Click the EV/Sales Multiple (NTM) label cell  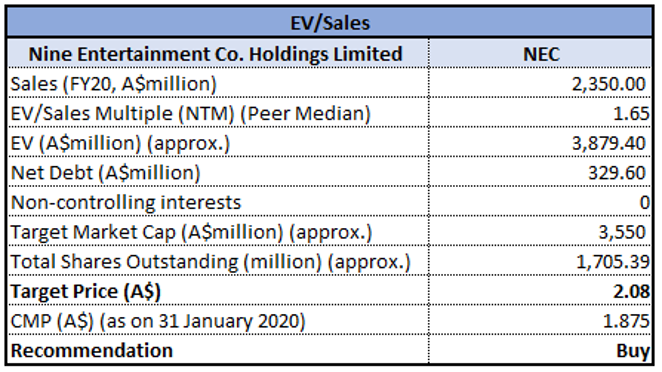coord(218,113)
